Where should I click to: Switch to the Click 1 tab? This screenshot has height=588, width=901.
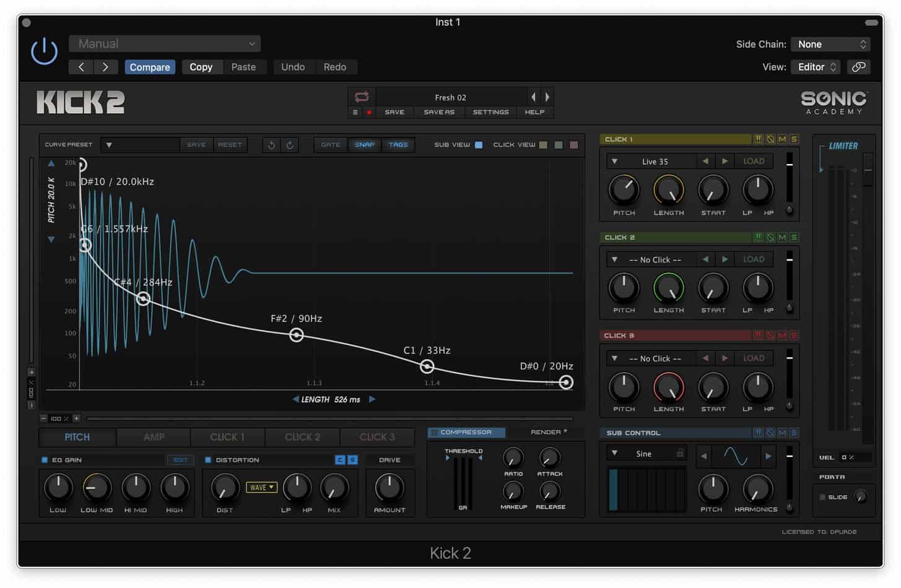pos(227,437)
